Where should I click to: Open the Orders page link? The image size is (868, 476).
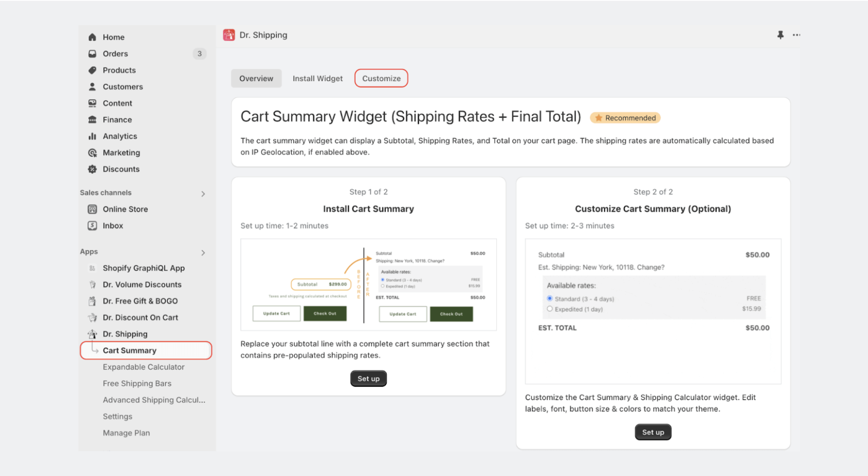[115, 54]
